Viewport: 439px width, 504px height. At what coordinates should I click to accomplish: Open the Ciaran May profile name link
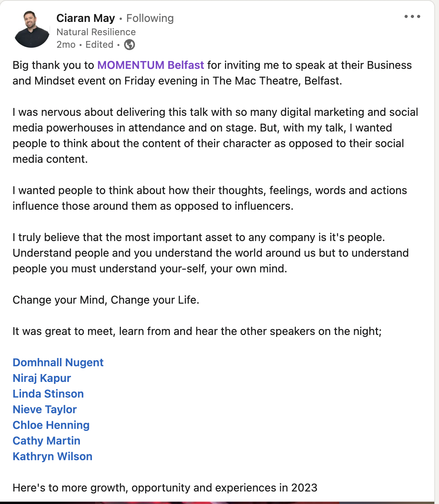click(86, 18)
